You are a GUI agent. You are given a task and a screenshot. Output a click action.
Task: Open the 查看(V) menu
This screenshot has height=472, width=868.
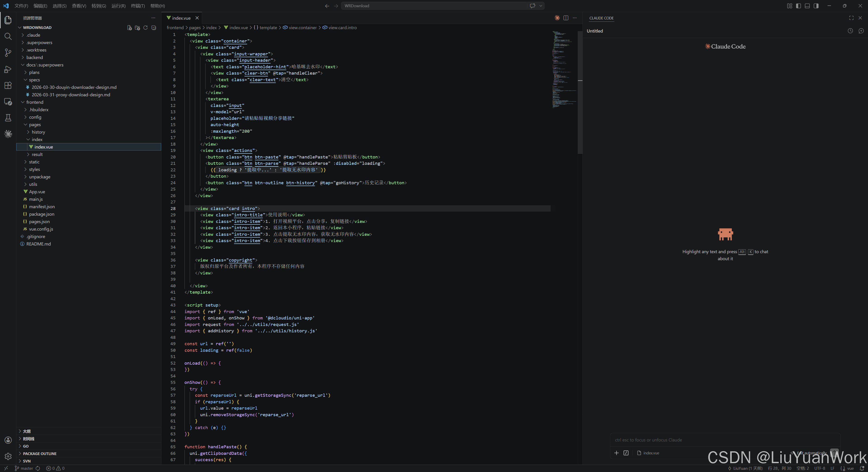point(79,6)
